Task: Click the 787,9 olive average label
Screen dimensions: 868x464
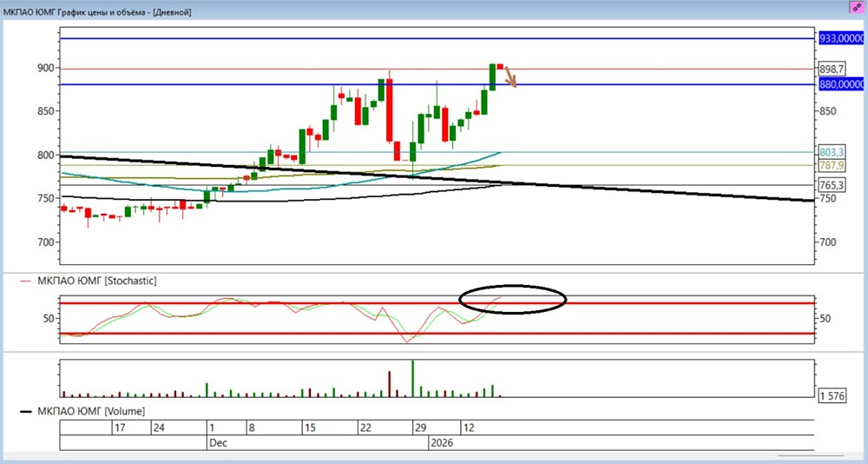Action: 832,165
